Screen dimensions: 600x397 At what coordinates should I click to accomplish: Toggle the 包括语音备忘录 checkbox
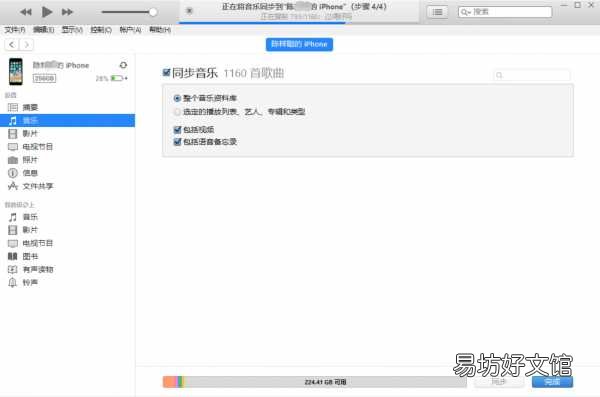[x=177, y=142]
